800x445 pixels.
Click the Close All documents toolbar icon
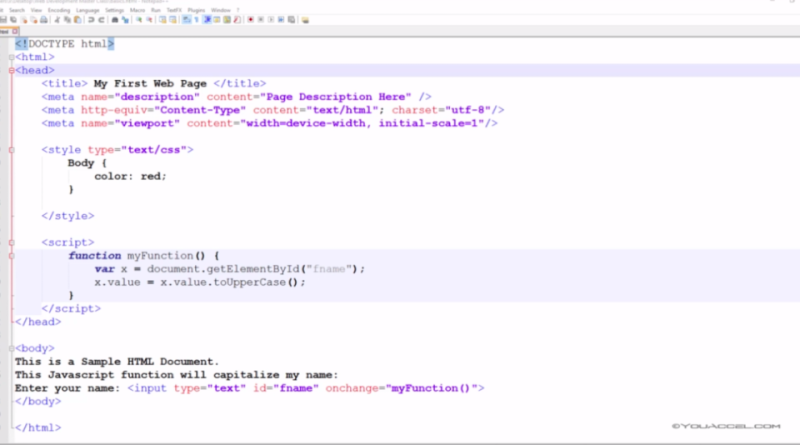pyautogui.click(x=34, y=19)
